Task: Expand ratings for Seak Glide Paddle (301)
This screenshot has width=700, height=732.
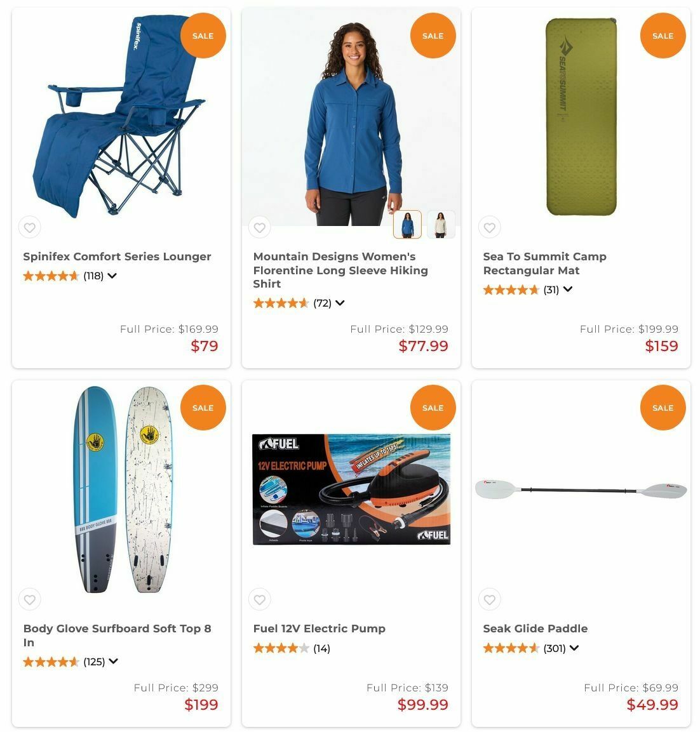Action: pyautogui.click(x=574, y=648)
